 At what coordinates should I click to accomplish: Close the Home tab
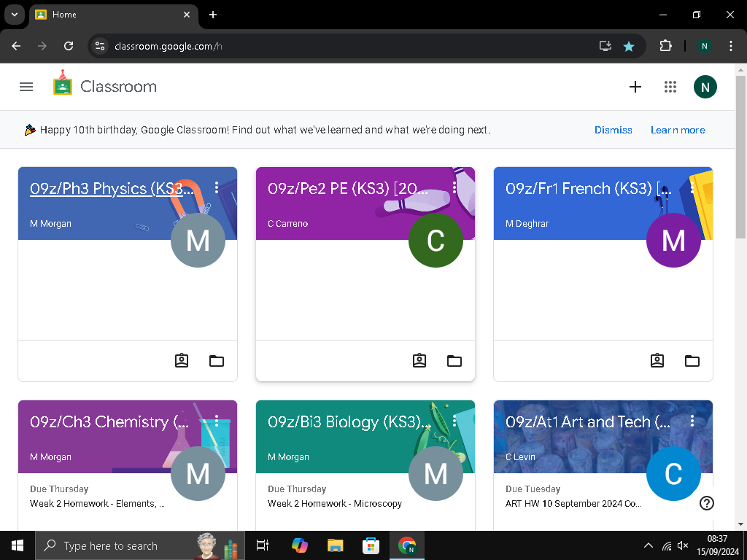tap(187, 15)
